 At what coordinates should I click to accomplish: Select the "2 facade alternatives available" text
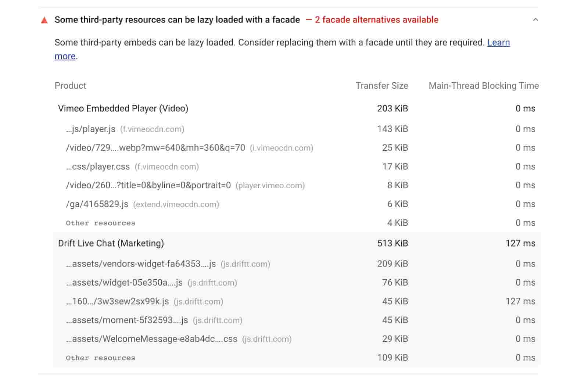(x=376, y=20)
